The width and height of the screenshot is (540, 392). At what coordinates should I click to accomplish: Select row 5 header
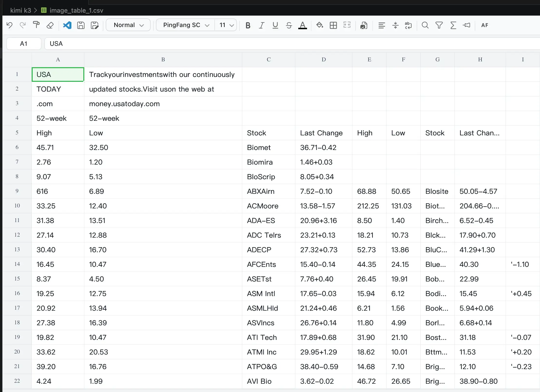coord(17,133)
